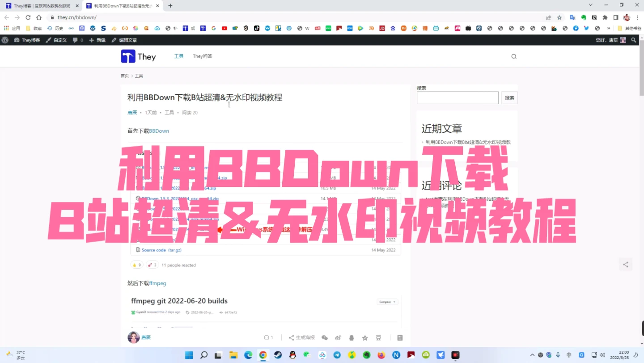Open Firefox from the taskbar
The height and width of the screenshot is (363, 644).
click(381, 355)
